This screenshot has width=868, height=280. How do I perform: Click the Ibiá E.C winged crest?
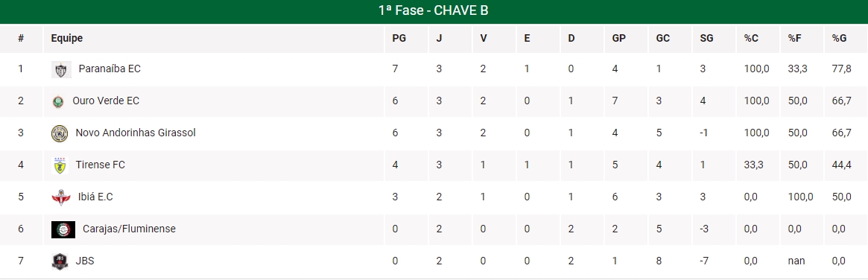click(x=61, y=197)
